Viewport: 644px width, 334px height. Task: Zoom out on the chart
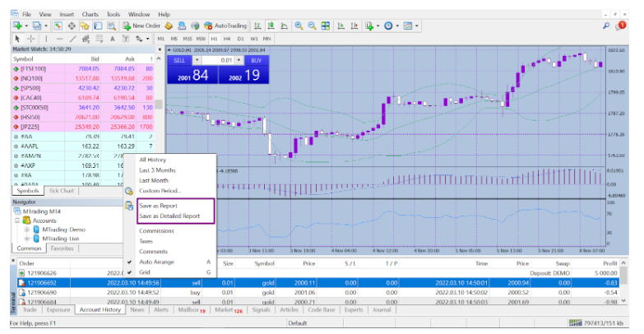click(x=312, y=26)
